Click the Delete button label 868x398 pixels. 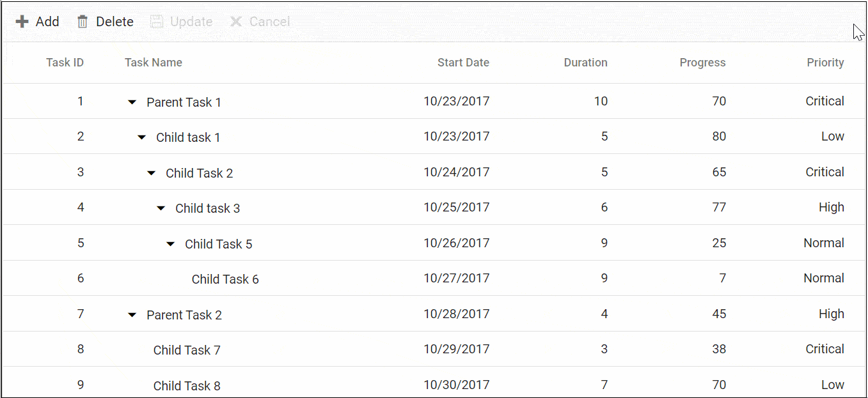(x=114, y=22)
